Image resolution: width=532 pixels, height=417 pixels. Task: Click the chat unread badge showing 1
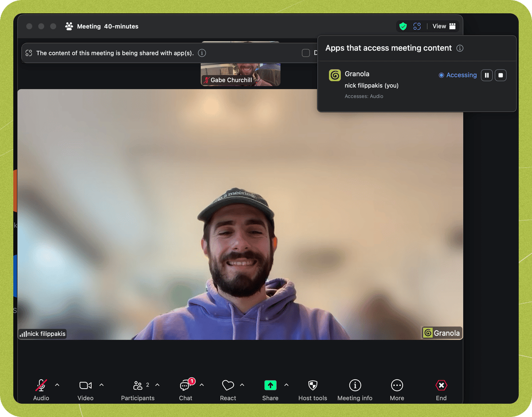click(192, 381)
